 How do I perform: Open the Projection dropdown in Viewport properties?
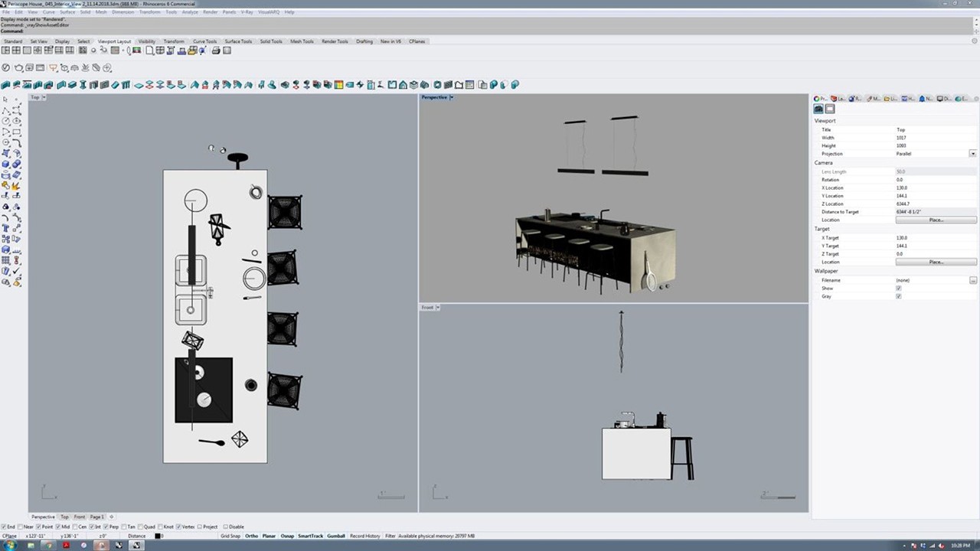point(972,154)
